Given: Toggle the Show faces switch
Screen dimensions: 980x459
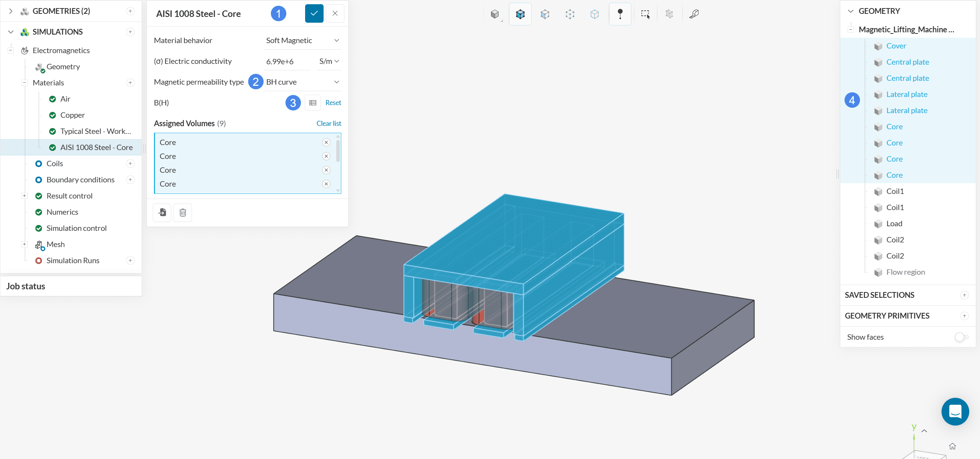Looking at the screenshot, I should (x=961, y=337).
